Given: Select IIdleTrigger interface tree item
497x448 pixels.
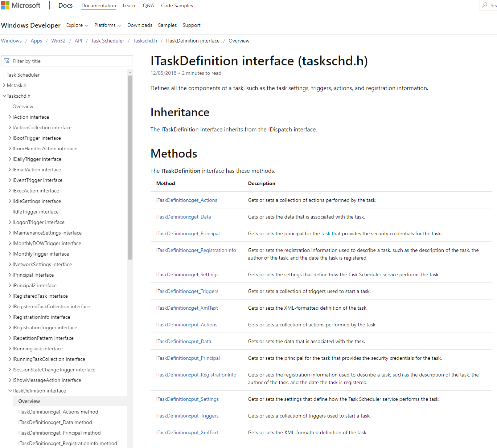Looking at the screenshot, I should tap(36, 212).
